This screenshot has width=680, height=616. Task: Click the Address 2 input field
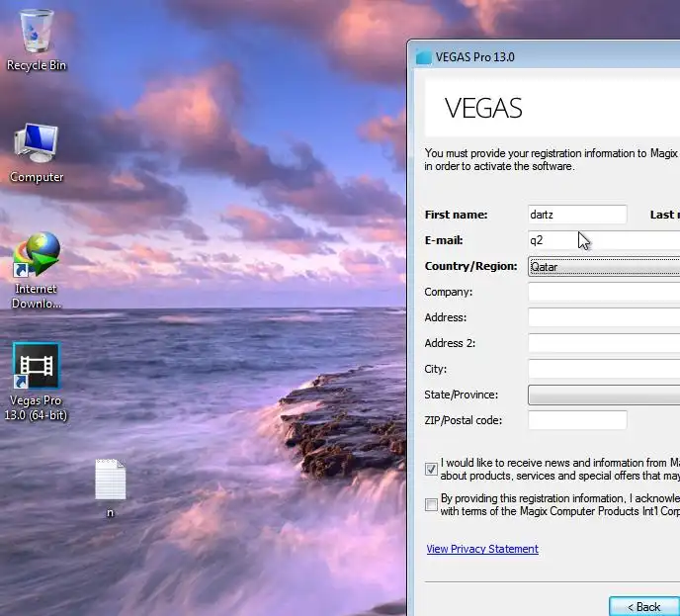pos(604,343)
